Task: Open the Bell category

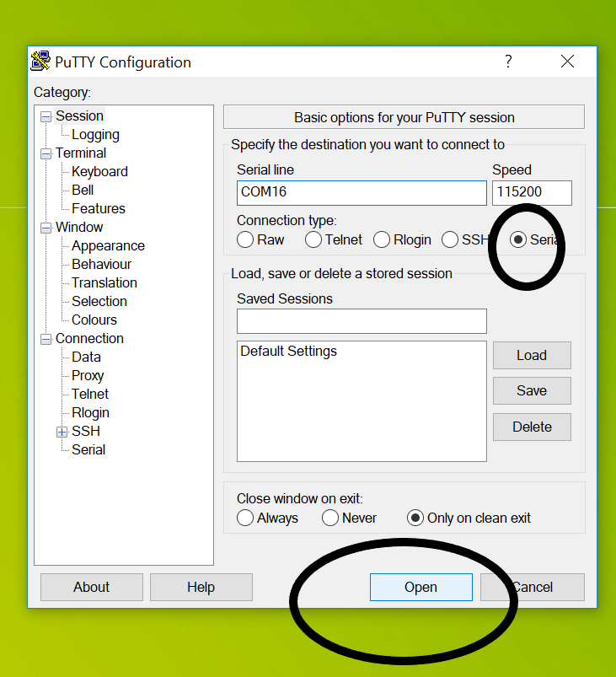Action: point(83,191)
